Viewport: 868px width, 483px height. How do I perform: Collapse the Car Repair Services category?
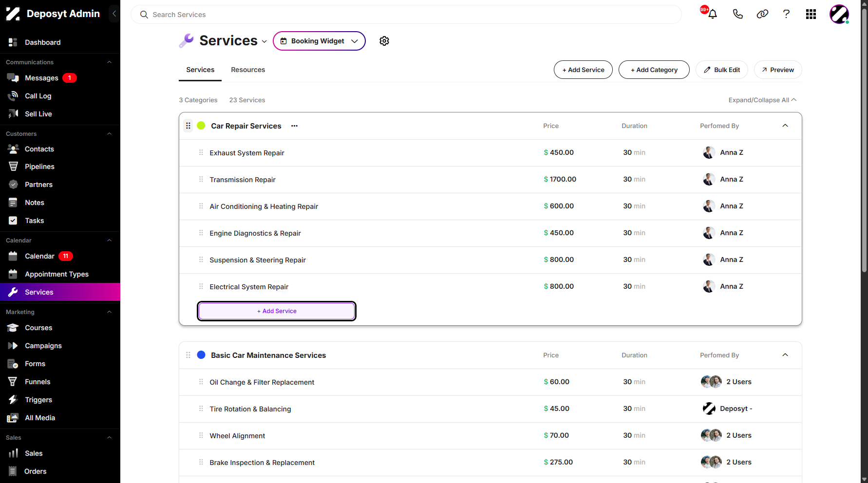point(785,126)
